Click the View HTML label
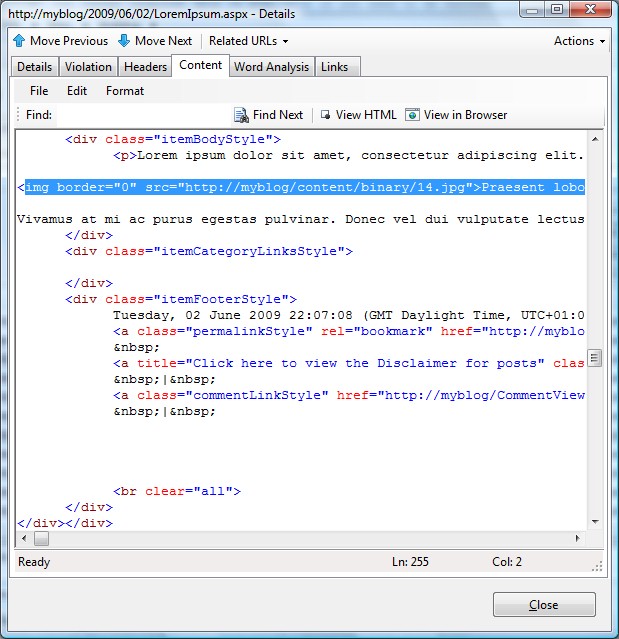The image size is (619, 639). coord(366,115)
